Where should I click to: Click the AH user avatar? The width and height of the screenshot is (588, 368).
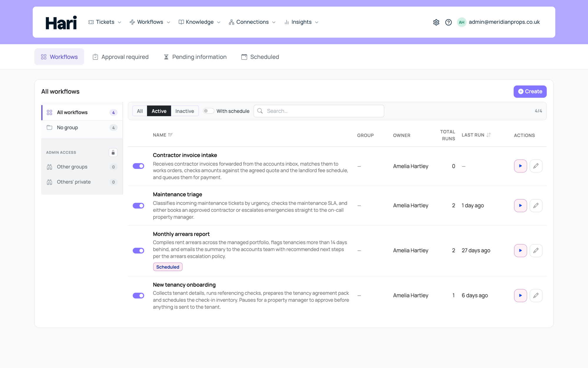click(462, 22)
